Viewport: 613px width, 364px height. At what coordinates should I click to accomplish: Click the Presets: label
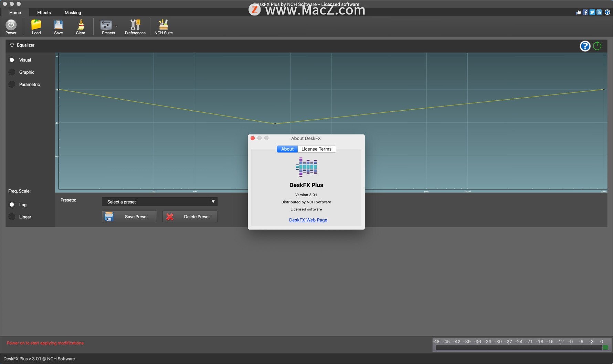point(68,200)
